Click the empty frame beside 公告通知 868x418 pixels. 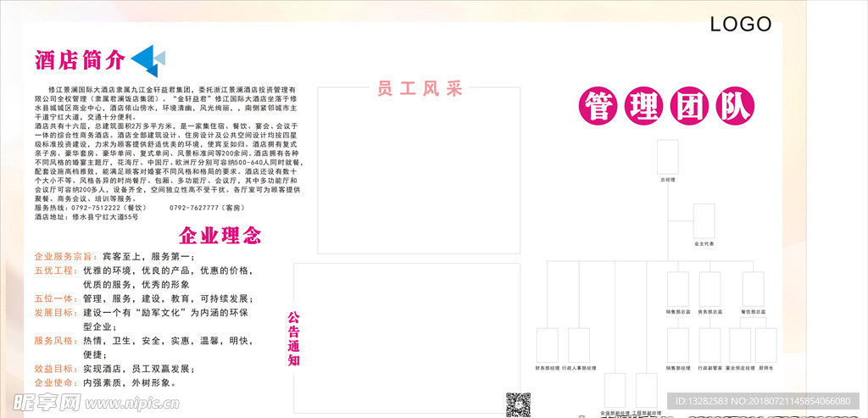[407, 337]
